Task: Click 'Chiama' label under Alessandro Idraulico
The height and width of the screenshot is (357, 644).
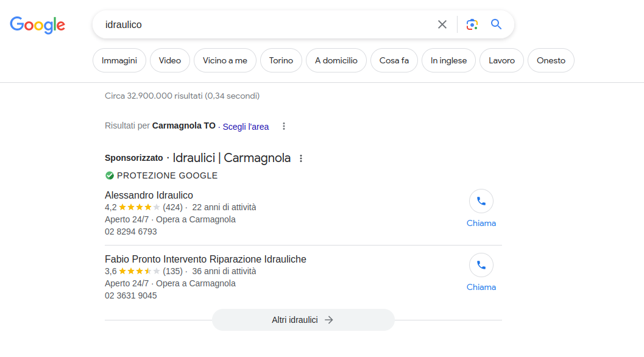Action: (481, 223)
